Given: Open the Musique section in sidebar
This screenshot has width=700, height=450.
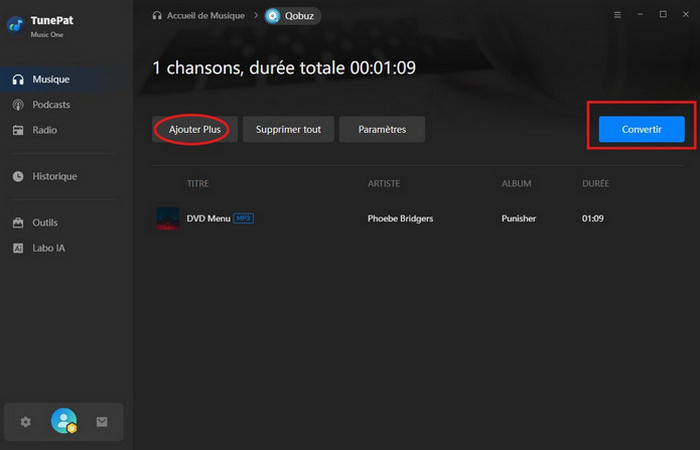Looking at the screenshot, I should [x=50, y=79].
